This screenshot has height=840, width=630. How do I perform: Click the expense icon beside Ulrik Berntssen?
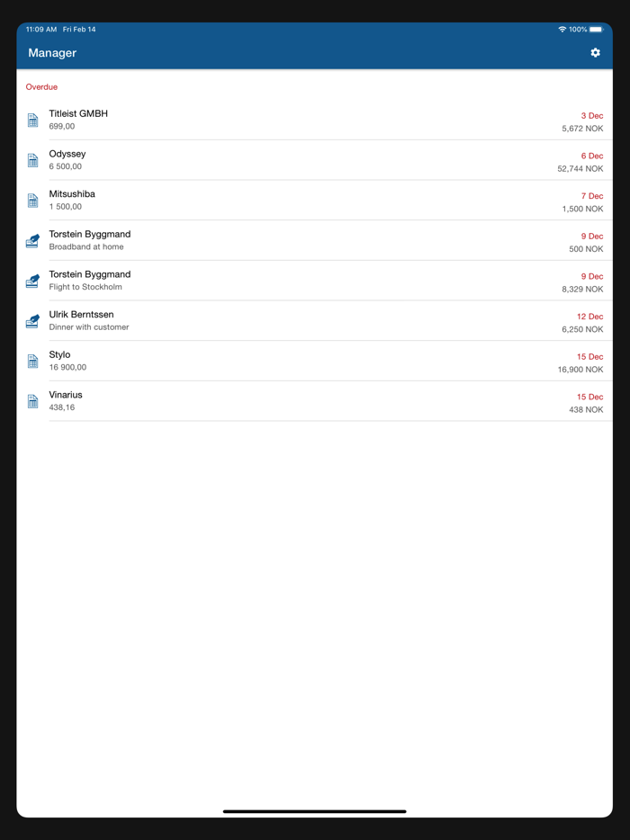point(32,320)
